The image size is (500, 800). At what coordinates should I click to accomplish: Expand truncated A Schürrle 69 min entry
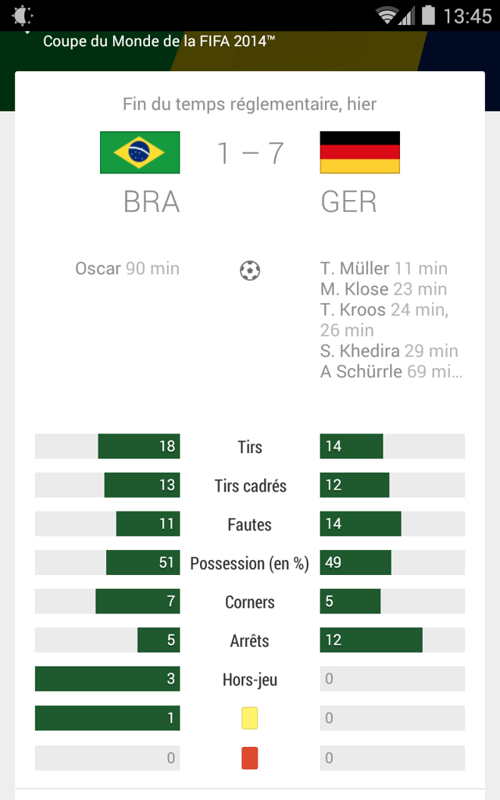point(391,371)
